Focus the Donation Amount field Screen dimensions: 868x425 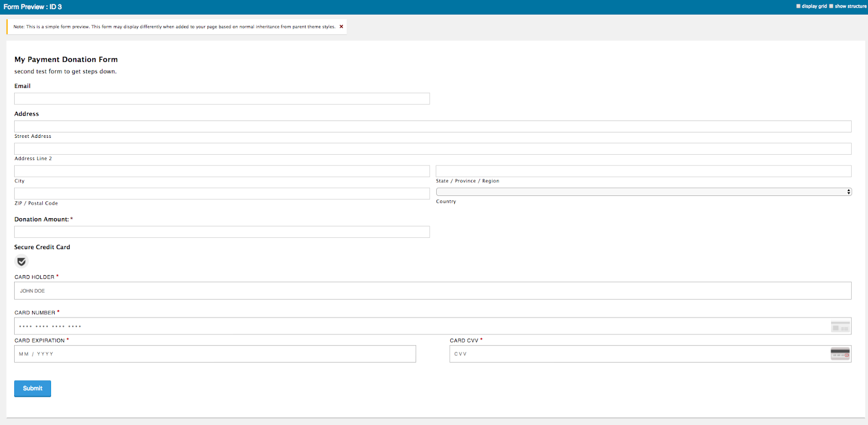[x=222, y=232]
